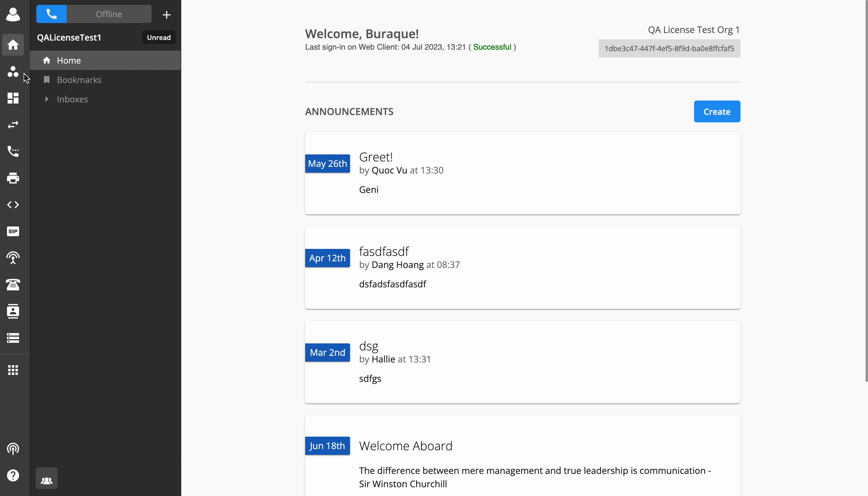Open the three-circles groups icon

[13, 71]
